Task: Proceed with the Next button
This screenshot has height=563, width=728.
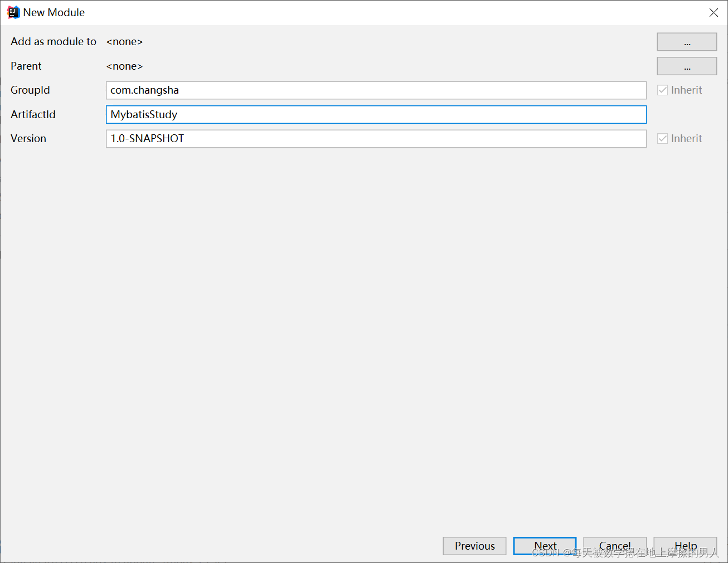Action: pyautogui.click(x=545, y=546)
